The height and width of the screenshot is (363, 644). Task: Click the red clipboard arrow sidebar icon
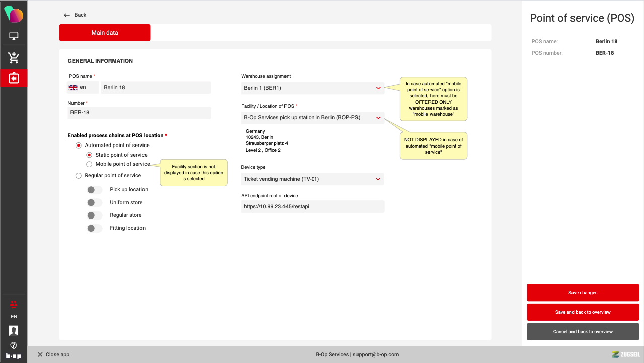point(14,78)
